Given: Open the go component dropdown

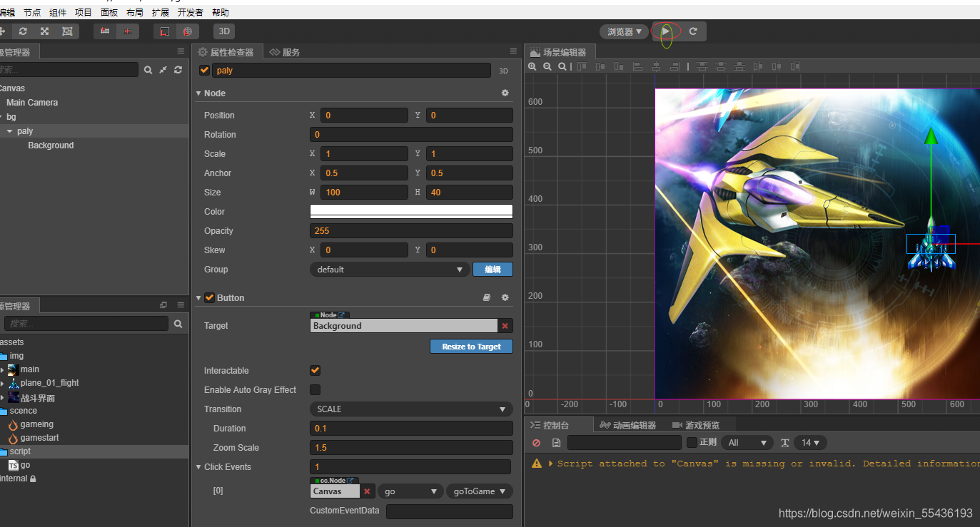Looking at the screenshot, I should [411, 491].
